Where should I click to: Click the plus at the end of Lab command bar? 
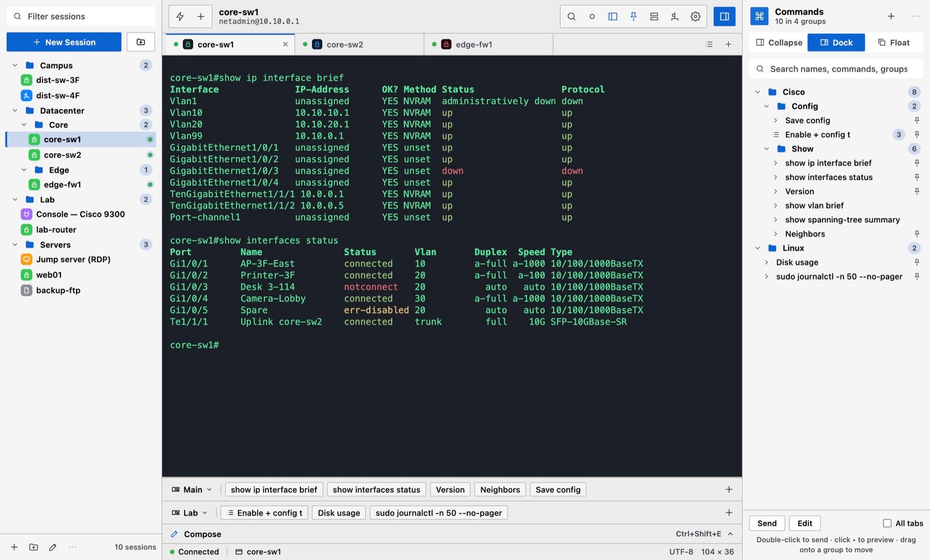(729, 512)
